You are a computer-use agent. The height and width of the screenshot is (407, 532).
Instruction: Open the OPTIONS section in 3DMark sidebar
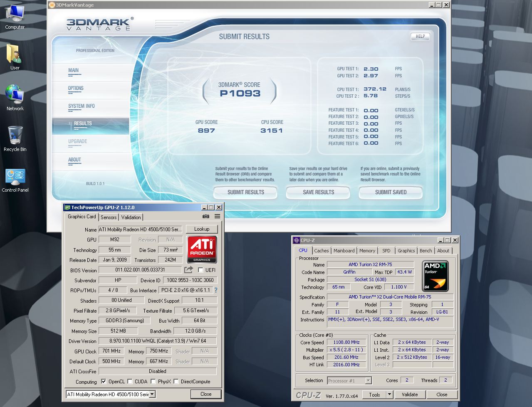click(91, 90)
